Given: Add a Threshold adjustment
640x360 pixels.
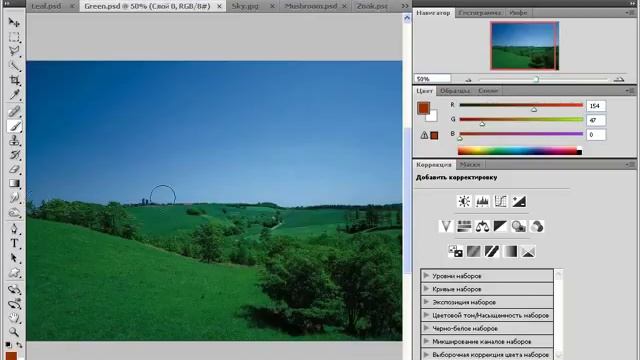Looking at the screenshot, I should coord(492,251).
